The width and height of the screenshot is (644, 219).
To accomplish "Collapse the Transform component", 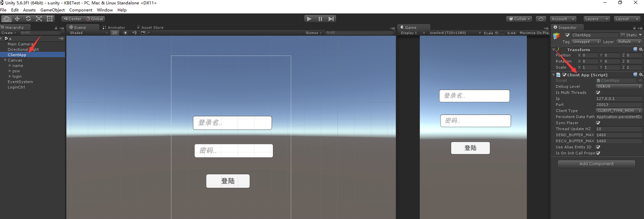I will pos(555,50).
